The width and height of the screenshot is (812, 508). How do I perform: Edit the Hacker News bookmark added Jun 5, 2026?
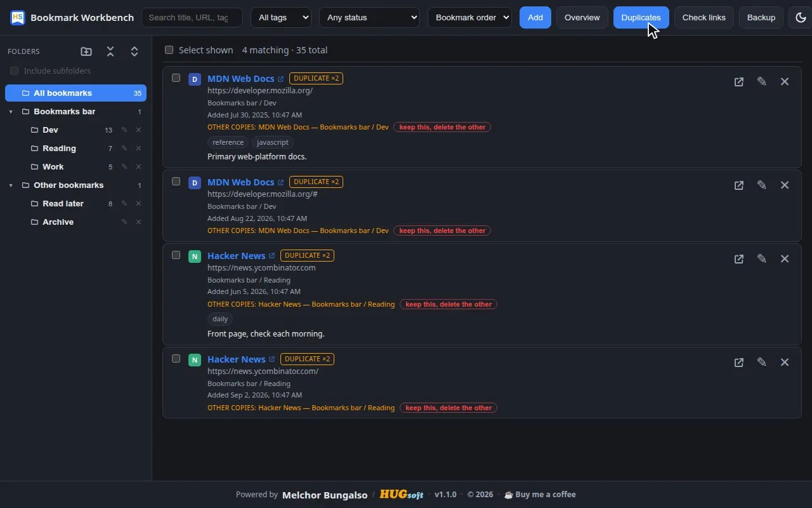[x=762, y=259]
